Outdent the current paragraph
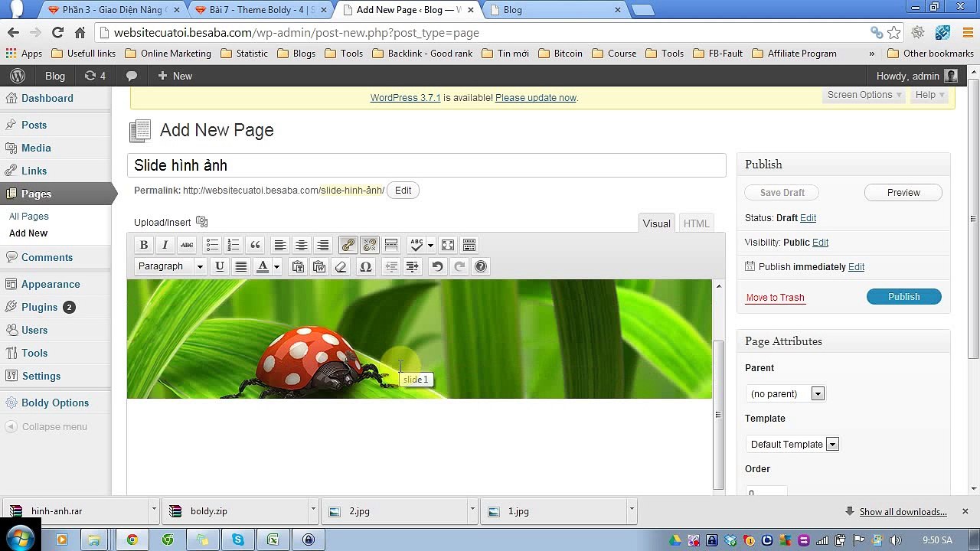The width and height of the screenshot is (980, 551). coord(391,266)
